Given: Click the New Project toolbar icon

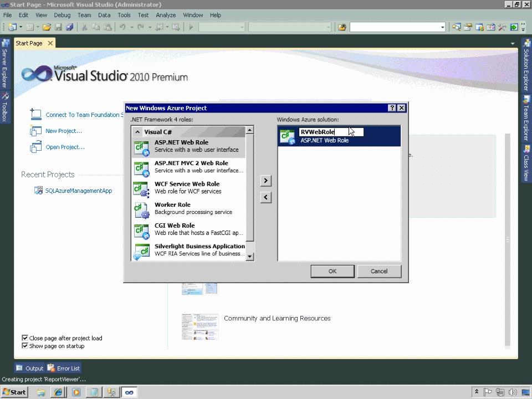Looking at the screenshot, I should [x=12, y=27].
